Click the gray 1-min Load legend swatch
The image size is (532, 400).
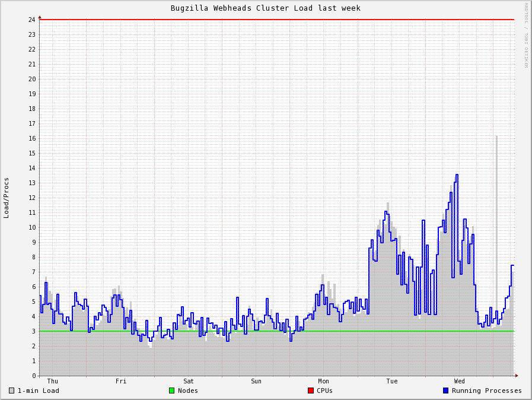pyautogui.click(x=11, y=391)
